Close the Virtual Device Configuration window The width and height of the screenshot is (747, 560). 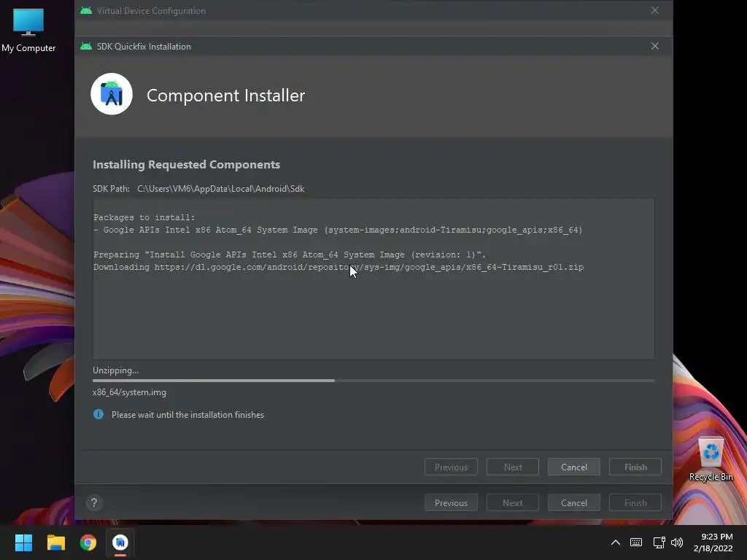(655, 10)
